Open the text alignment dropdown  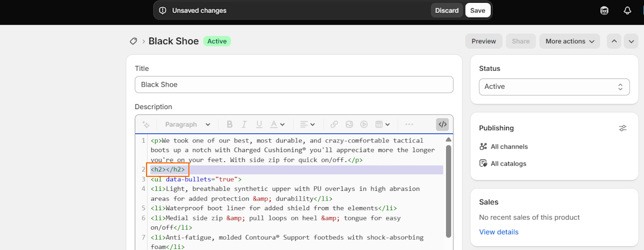308,124
